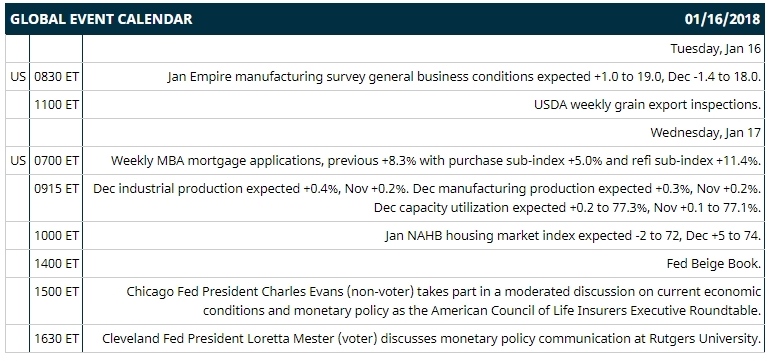Select the Dec industrial production entry
The height and width of the screenshot is (361, 770).
pos(427,189)
